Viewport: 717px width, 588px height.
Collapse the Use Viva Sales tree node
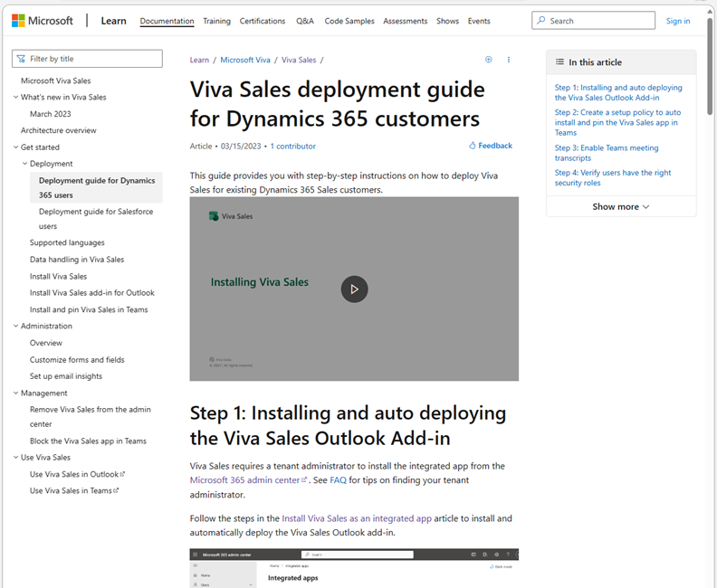(x=15, y=458)
